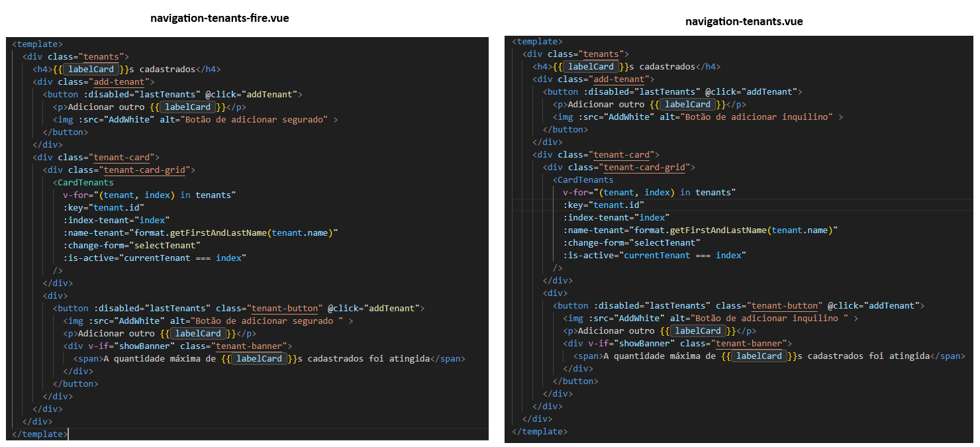Click "tenants" class on root div, left pane
This screenshot has height=447, width=980.
[101, 57]
